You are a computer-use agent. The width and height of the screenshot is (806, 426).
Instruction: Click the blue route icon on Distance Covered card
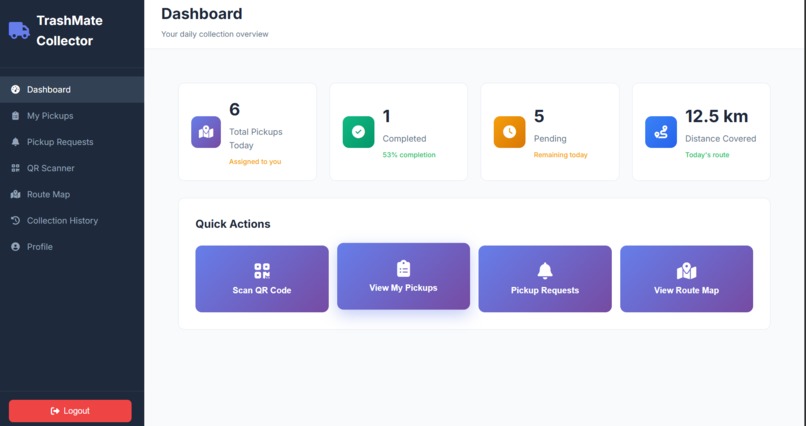point(661,132)
